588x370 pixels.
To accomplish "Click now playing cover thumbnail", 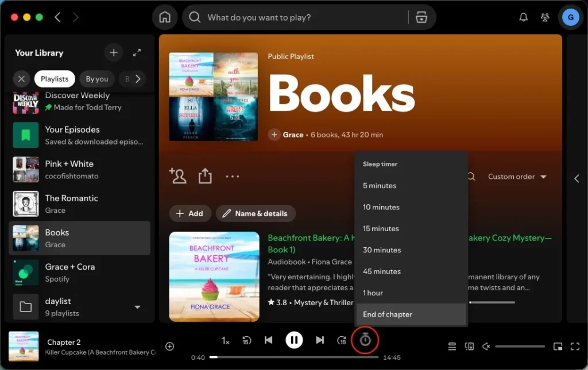I will point(24,346).
